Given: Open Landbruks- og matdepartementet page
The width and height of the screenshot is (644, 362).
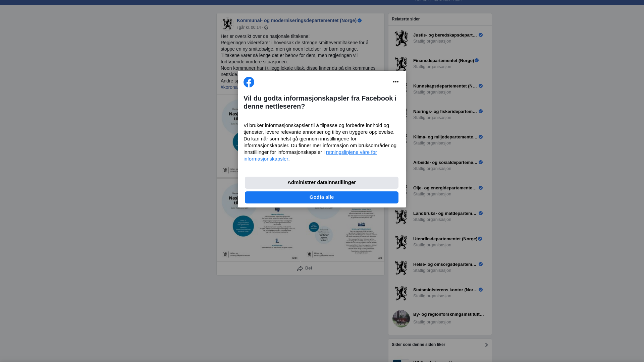Looking at the screenshot, I should [x=445, y=214].
